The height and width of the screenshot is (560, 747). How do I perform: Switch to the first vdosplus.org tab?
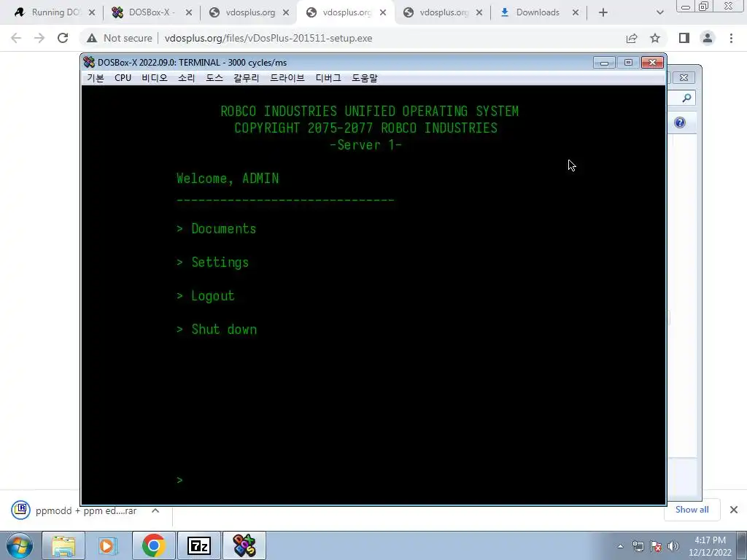[249, 12]
